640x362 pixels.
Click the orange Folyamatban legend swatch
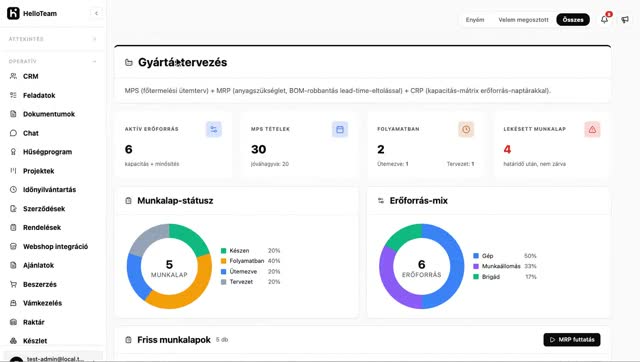223,261
